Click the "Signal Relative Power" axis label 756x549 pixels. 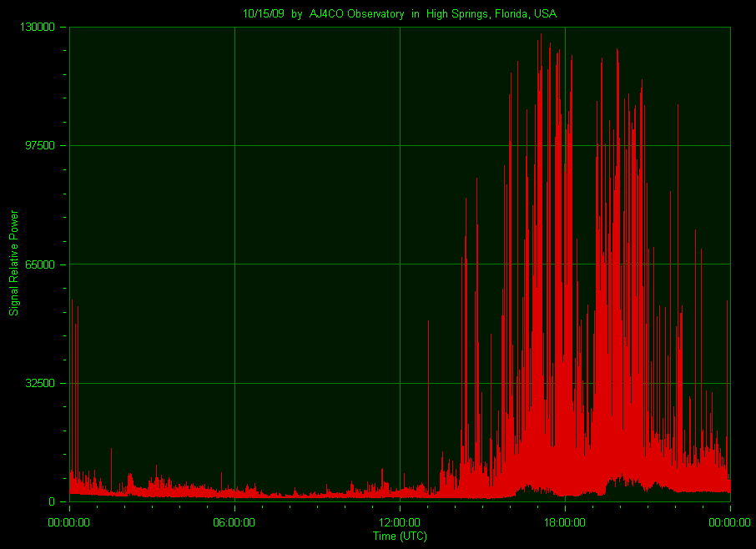(14, 263)
